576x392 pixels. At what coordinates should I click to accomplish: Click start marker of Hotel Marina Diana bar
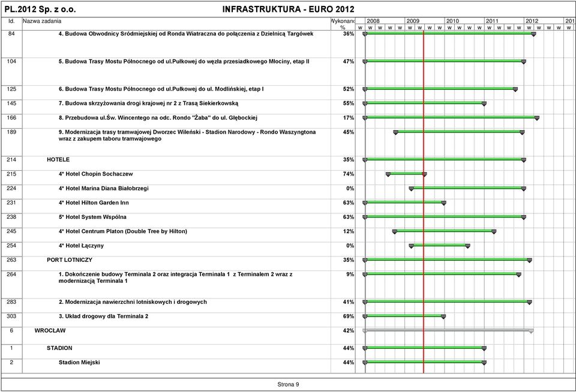tap(412, 189)
